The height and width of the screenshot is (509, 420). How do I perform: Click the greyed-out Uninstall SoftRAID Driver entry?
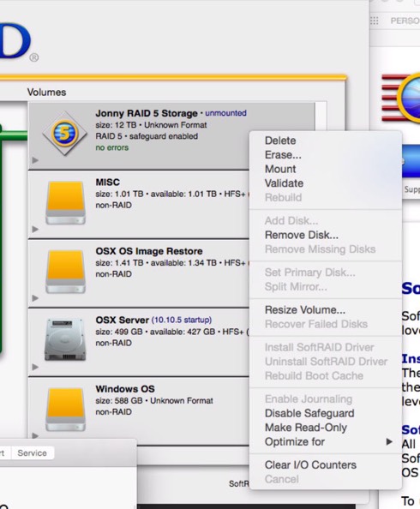coord(326,362)
